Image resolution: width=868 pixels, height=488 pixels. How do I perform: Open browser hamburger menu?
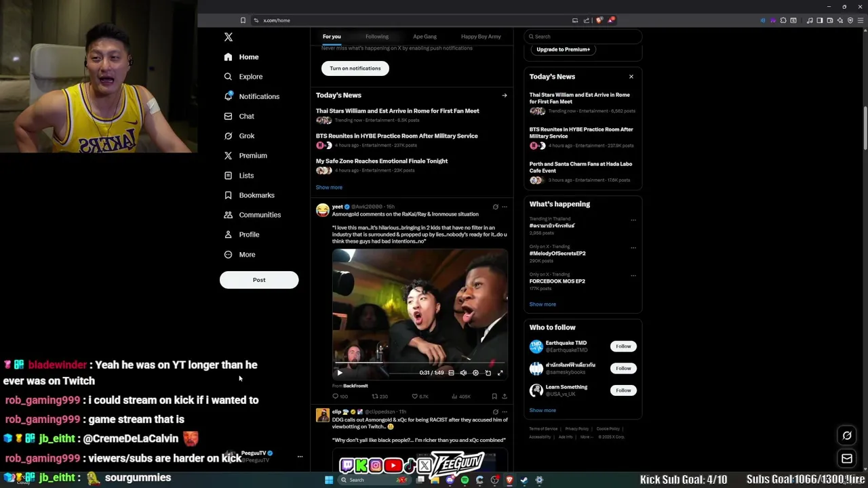pos(859,20)
